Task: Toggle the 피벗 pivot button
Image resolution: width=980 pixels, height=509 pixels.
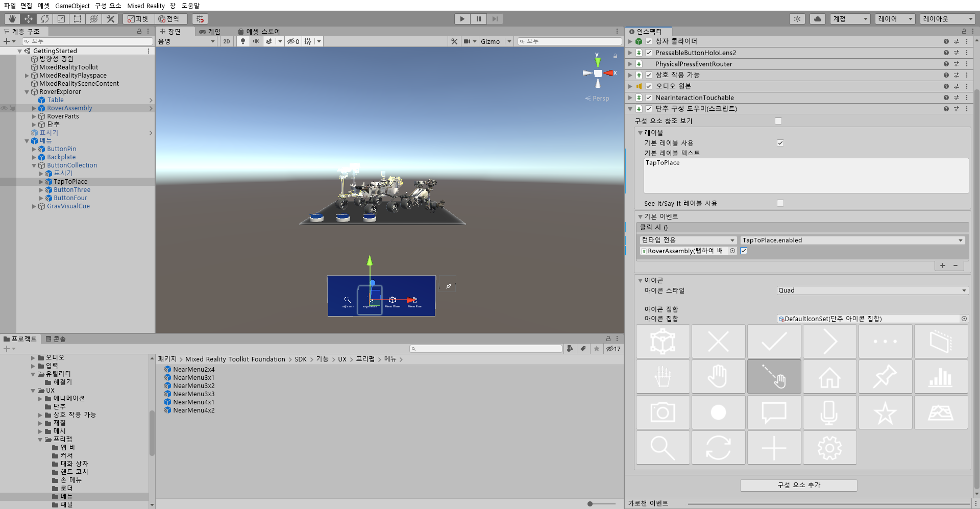Action: (138, 19)
